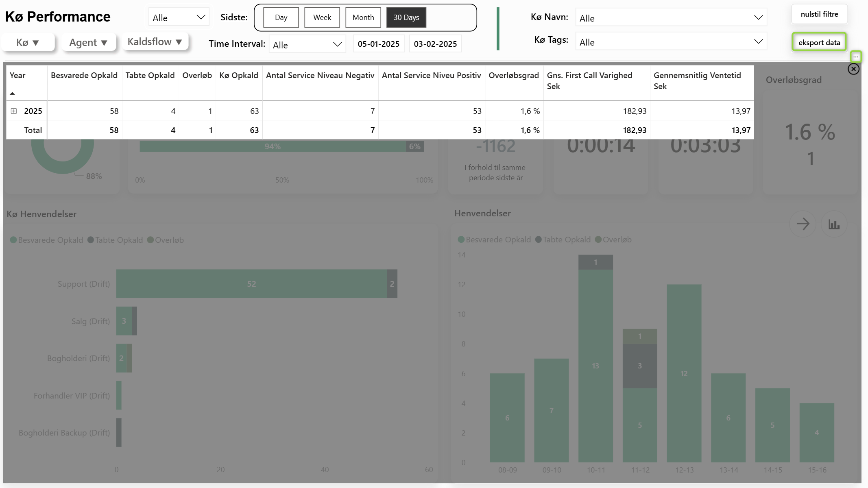Screen dimensions: 868x488
Task: Open the Alle dropdown beside title
Action: click(x=179, y=17)
